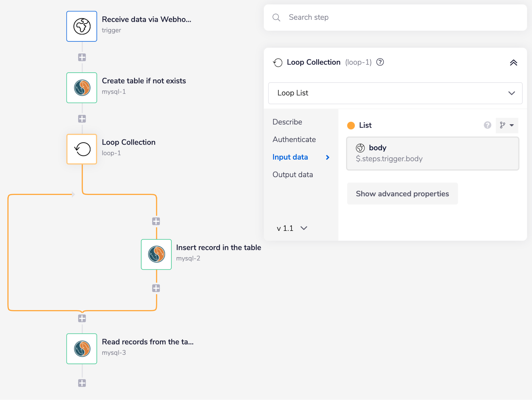Click the Loop Collection step icon
This screenshot has height=400, width=532.
[x=82, y=149]
